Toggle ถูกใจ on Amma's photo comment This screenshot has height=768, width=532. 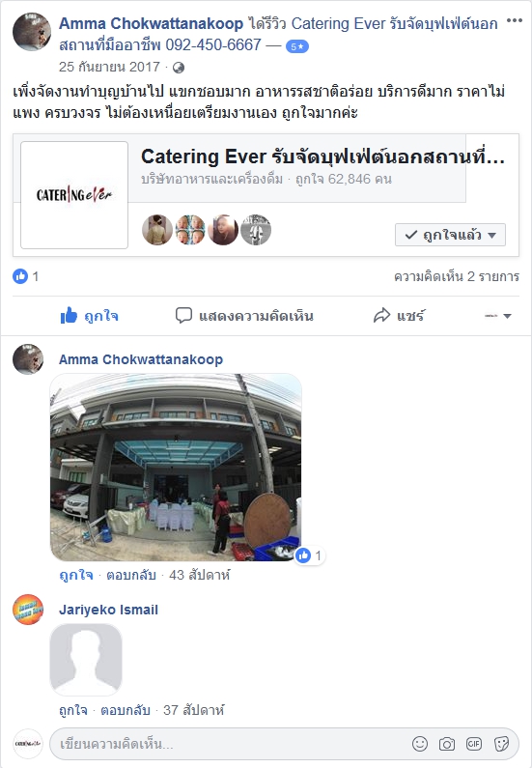point(76,575)
